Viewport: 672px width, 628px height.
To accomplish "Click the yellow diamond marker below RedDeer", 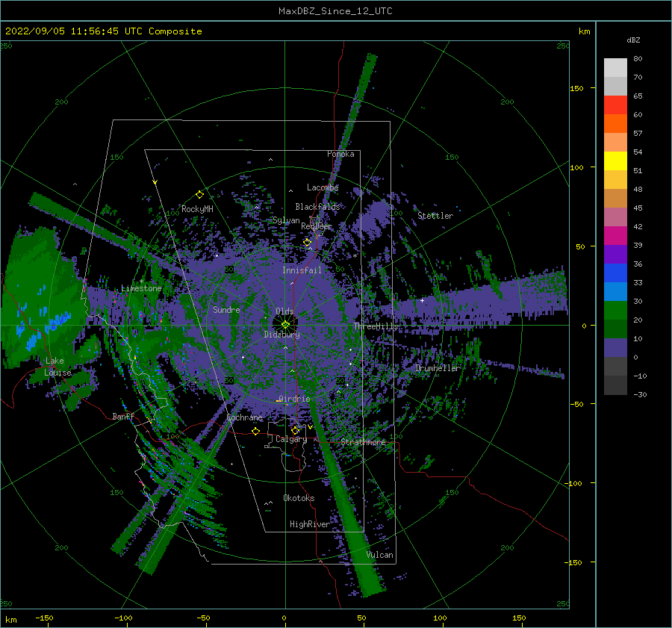I will pyautogui.click(x=307, y=243).
